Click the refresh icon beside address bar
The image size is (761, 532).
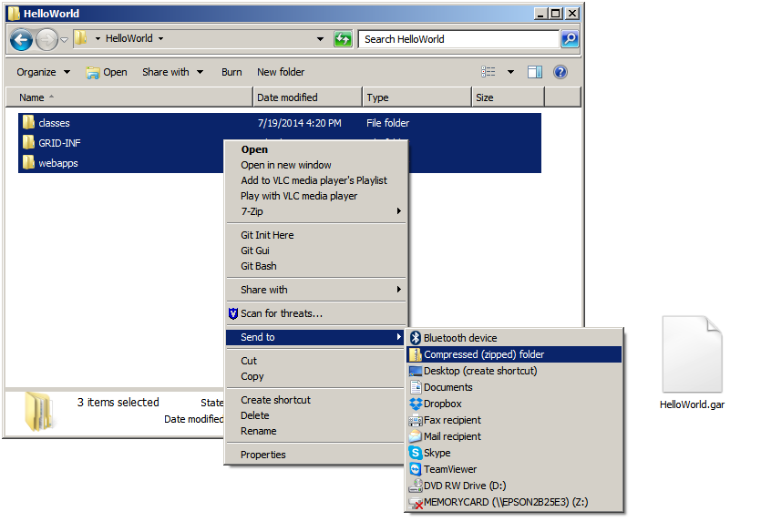click(x=343, y=39)
